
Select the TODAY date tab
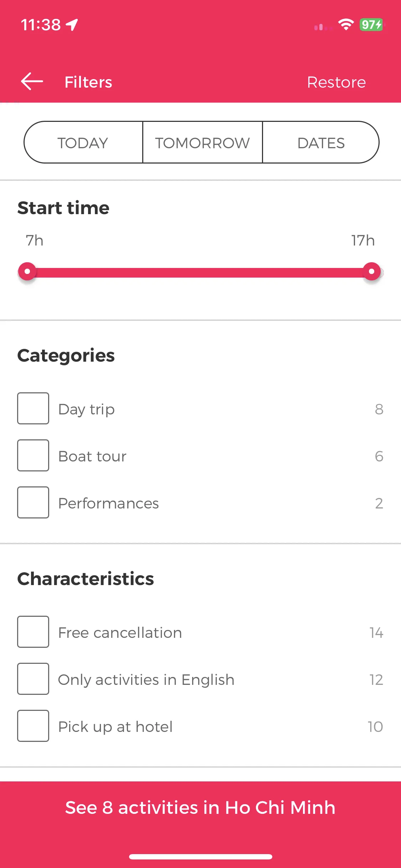(83, 143)
